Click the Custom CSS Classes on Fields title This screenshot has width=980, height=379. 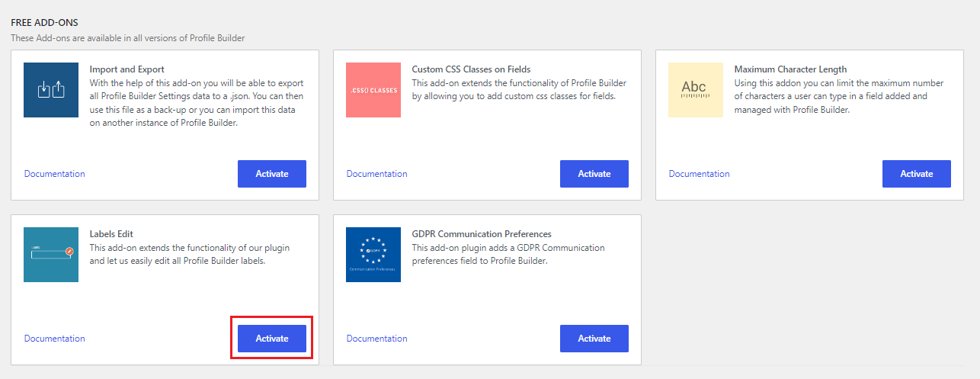[x=472, y=69]
